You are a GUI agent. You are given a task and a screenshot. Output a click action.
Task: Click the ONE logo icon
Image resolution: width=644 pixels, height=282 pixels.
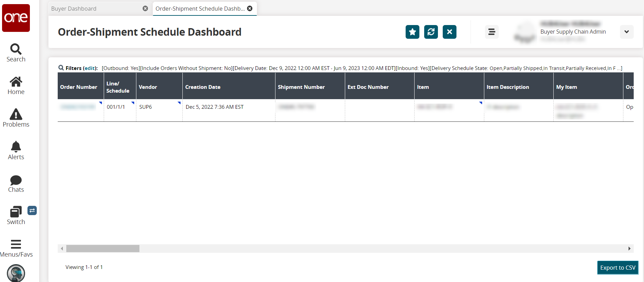(16, 18)
